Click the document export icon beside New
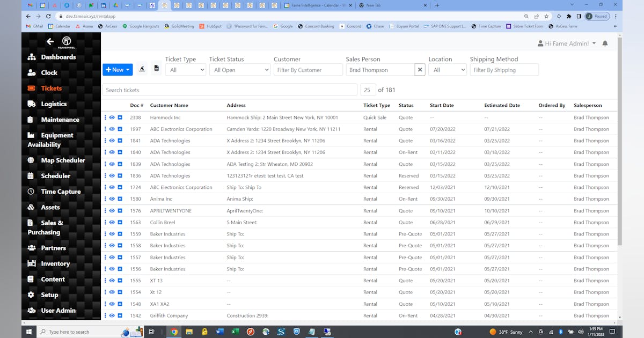644x338 pixels. [x=157, y=68]
